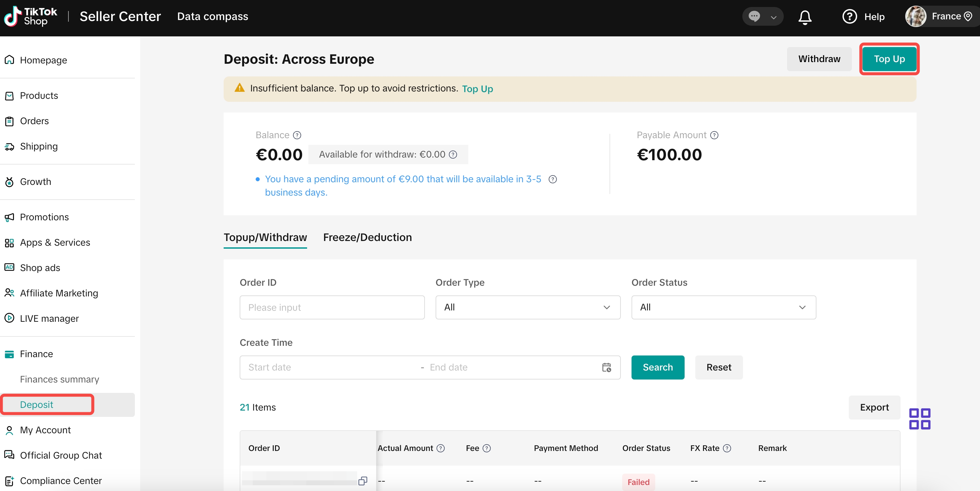The width and height of the screenshot is (980, 491).
Task: Open the calendar icon in date field
Action: pyautogui.click(x=606, y=367)
